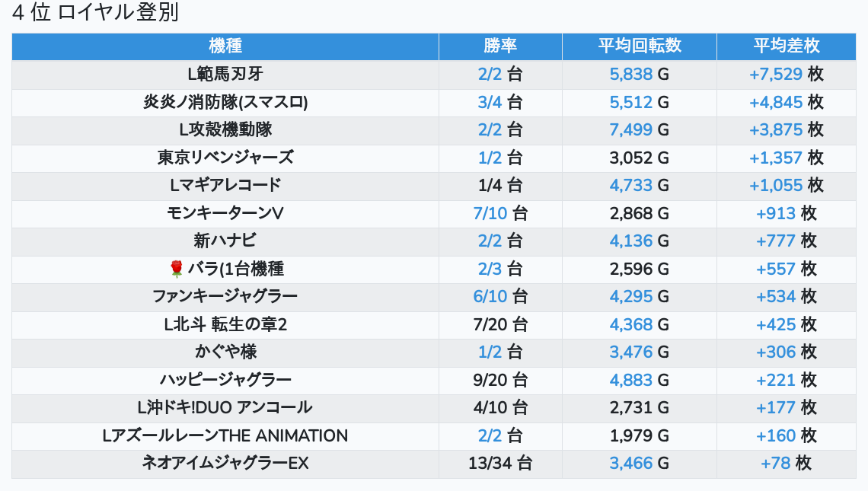
Task: Click the +7,529 枚 average difference value
Action: coord(787,74)
